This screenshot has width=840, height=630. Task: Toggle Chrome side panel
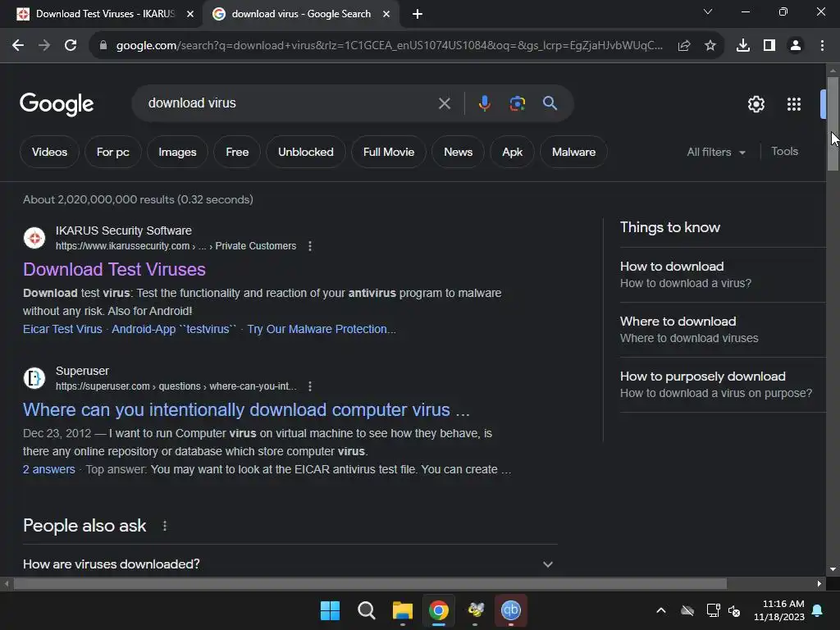pos(769,46)
